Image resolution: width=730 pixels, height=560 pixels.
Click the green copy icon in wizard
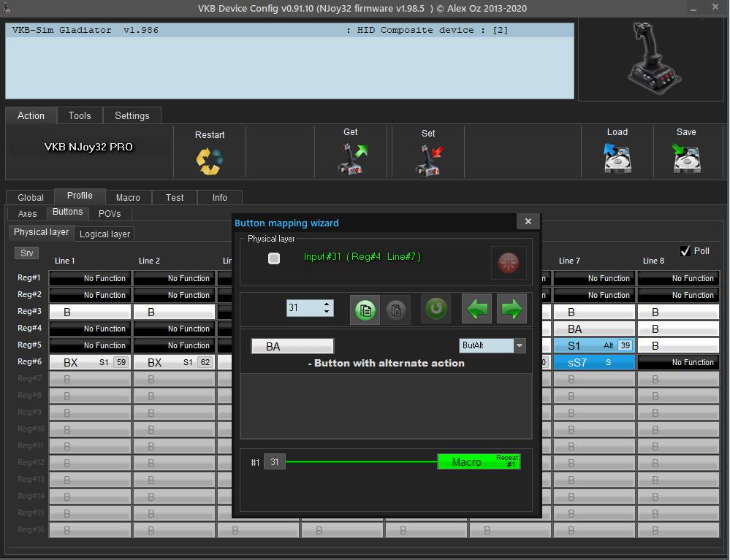coord(365,310)
